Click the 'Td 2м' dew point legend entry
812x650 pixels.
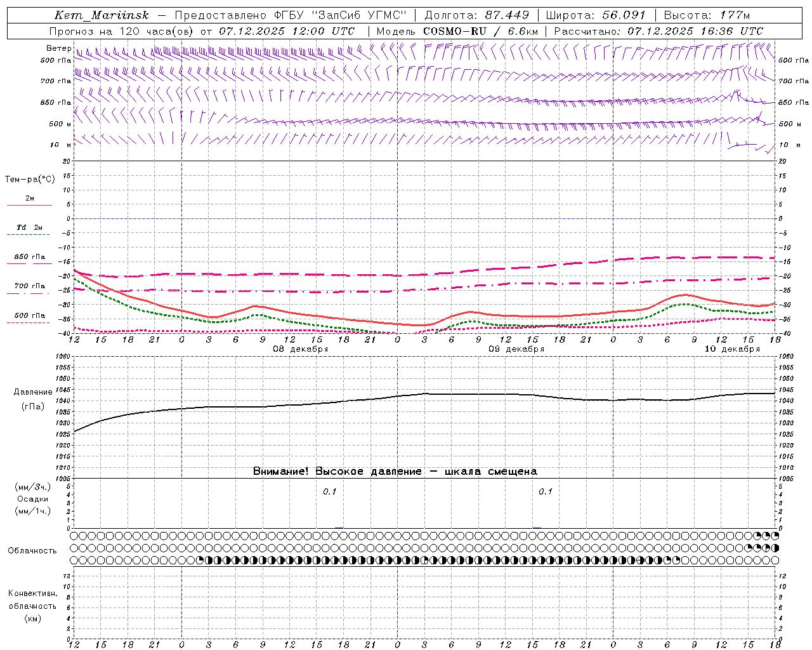click(x=29, y=227)
